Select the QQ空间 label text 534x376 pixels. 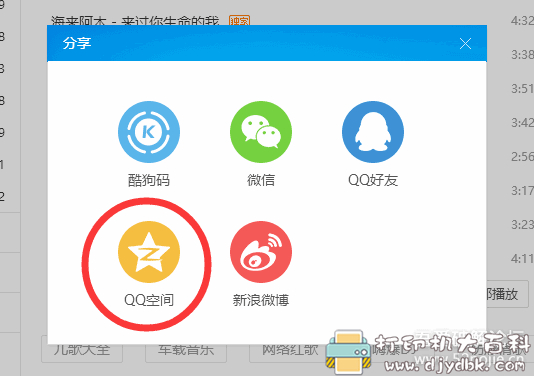click(149, 300)
